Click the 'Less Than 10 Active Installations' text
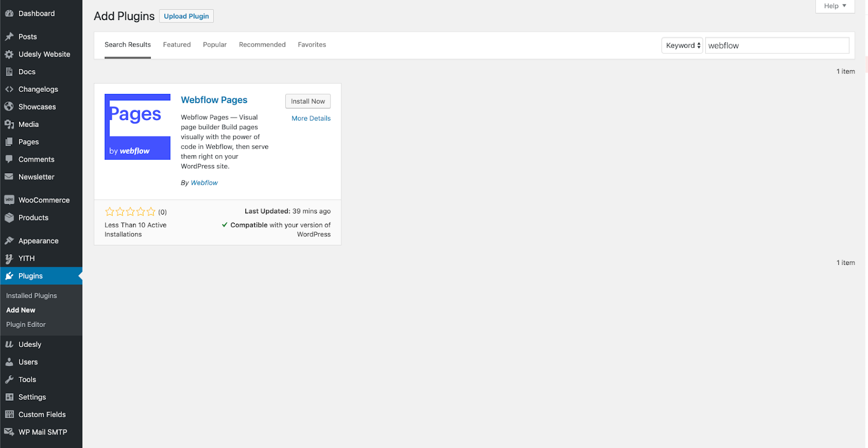 click(136, 230)
